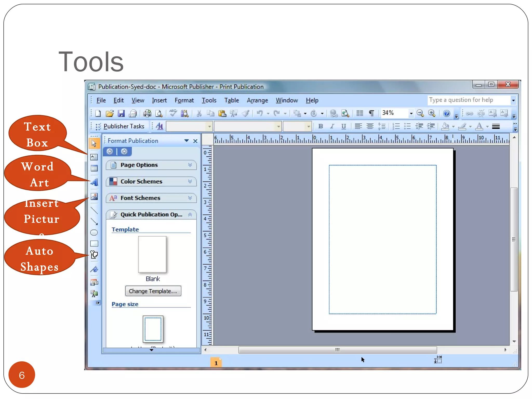Select the Bookmark tool in the objects toolbar
The width and height of the screenshot is (532, 399).
(x=94, y=269)
